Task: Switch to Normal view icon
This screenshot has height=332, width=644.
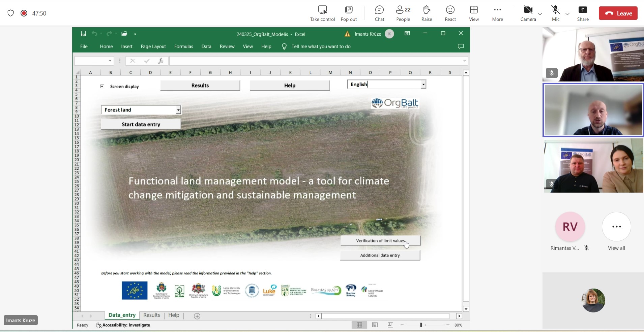Action: (x=359, y=325)
